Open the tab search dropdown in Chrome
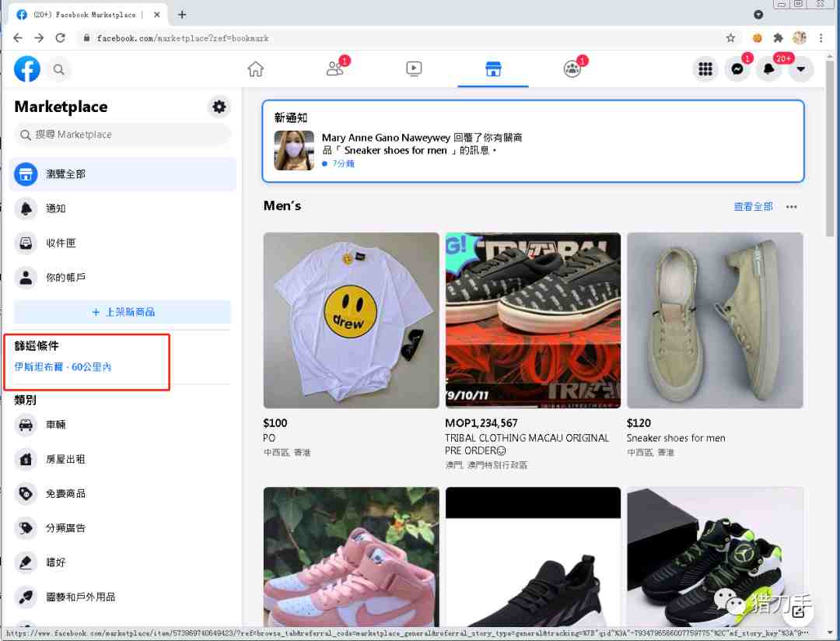The width and height of the screenshot is (840, 641). (x=758, y=15)
